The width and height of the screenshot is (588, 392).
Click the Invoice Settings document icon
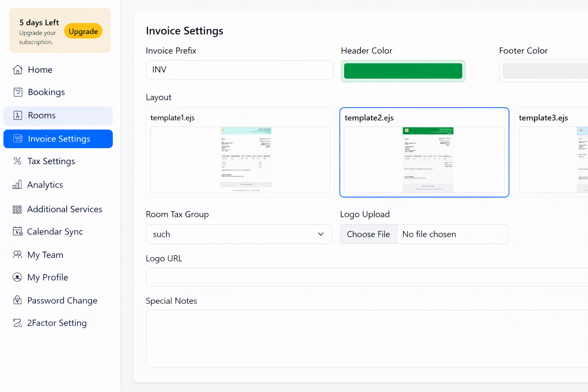coord(18,139)
